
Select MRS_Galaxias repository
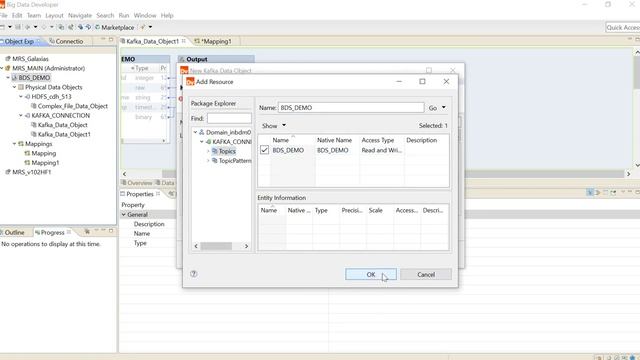(30, 59)
